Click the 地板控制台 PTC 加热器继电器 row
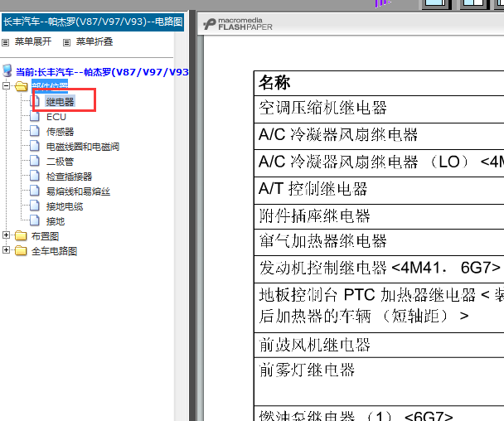Screen dimensions: 504x421 pos(379,307)
